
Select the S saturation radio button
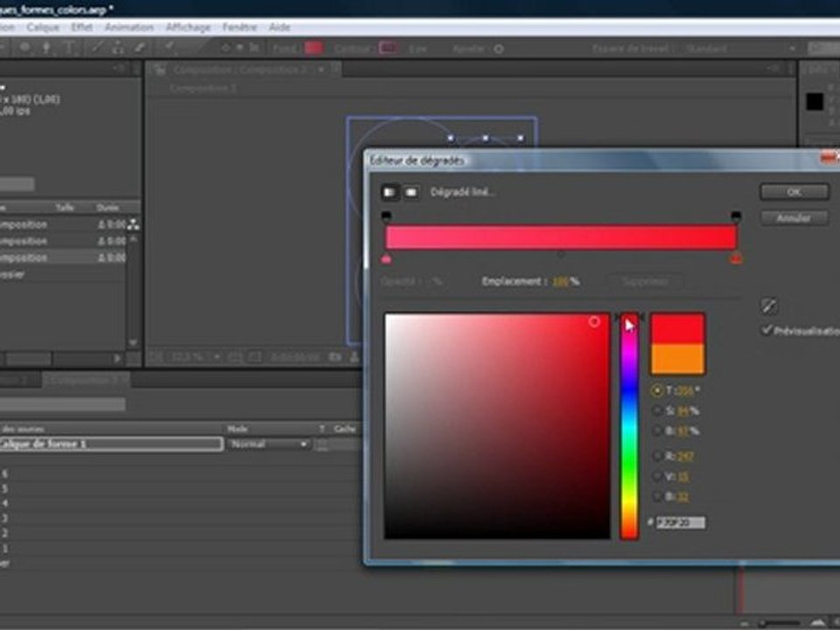coord(657,411)
